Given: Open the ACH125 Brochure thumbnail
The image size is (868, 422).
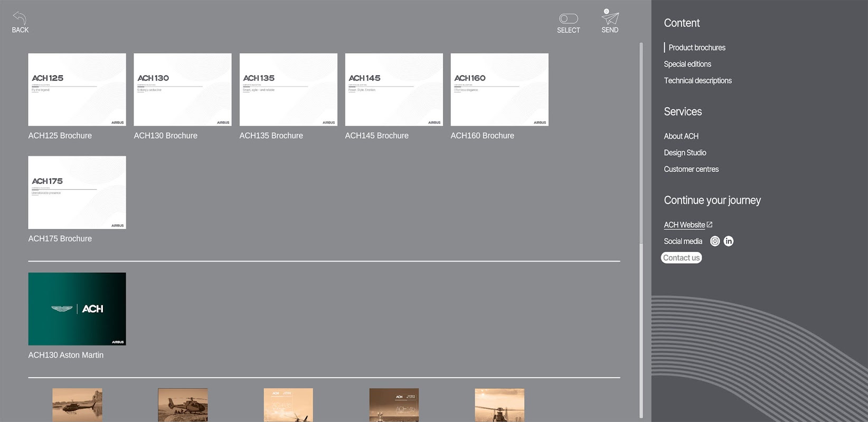Looking at the screenshot, I should (x=77, y=90).
